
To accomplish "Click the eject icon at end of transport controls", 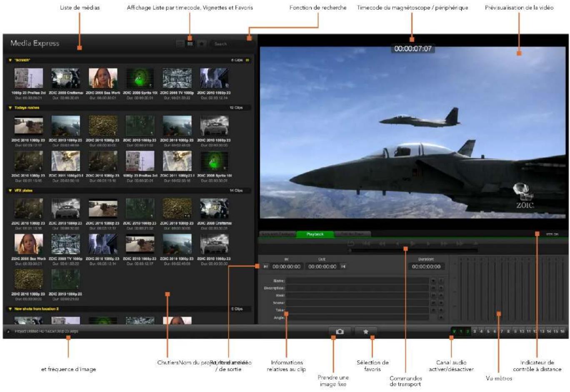I will 475,243.
